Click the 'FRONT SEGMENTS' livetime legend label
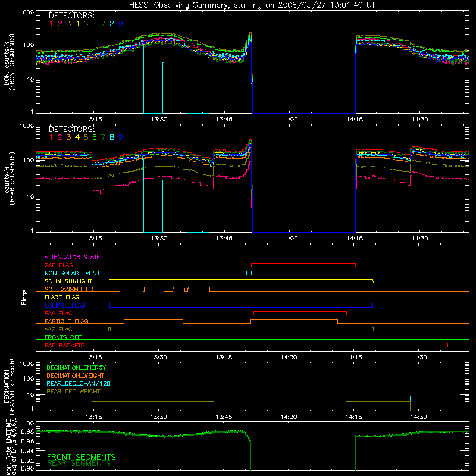 (x=82, y=457)
